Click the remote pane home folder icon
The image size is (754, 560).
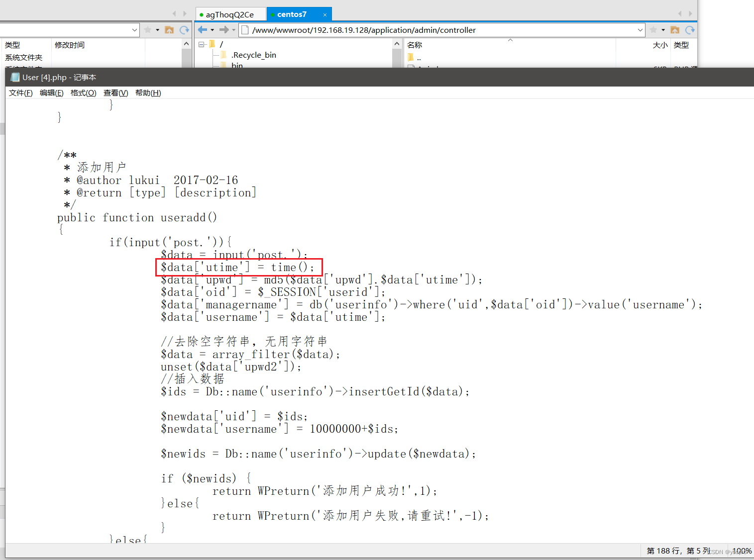pyautogui.click(x=675, y=30)
